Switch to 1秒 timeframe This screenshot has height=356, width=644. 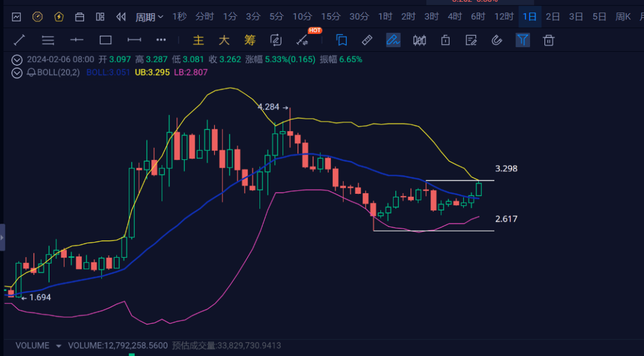[179, 17]
